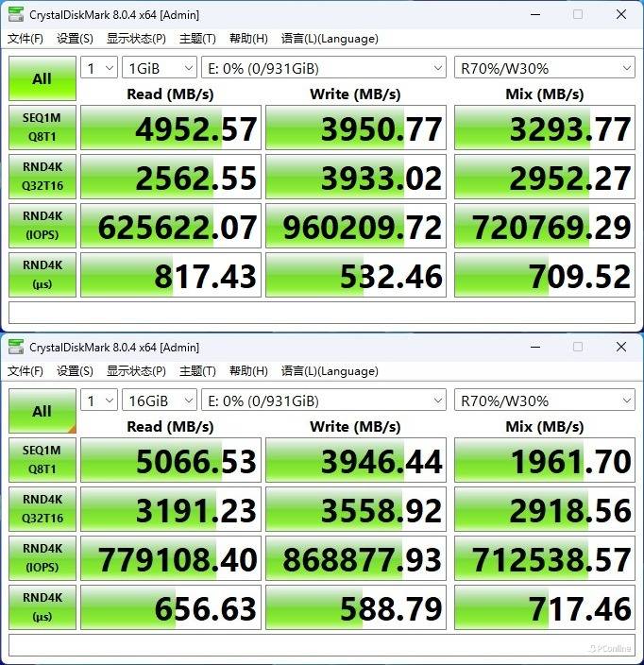Minimize the top CrystalDiskMark window
Image resolution: width=644 pixels, height=665 pixels.
535,14
